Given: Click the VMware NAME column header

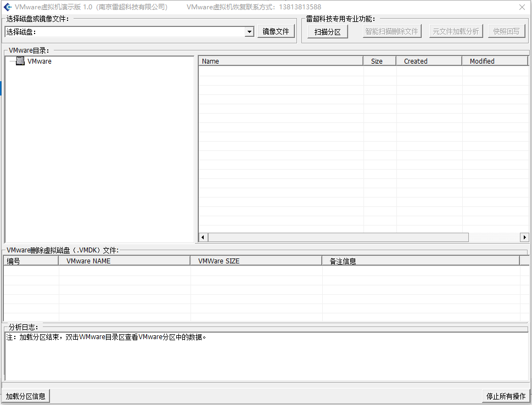Looking at the screenshot, I should [x=124, y=261].
